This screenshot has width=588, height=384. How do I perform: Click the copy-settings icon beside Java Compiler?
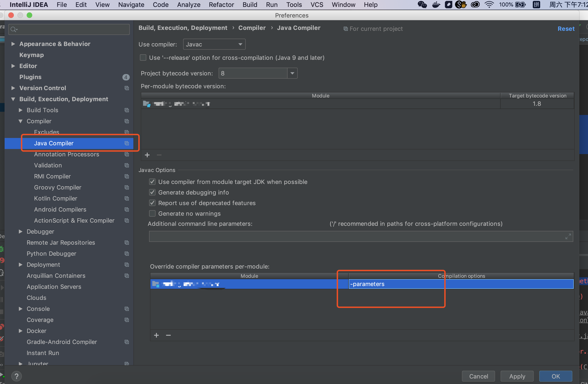point(127,143)
